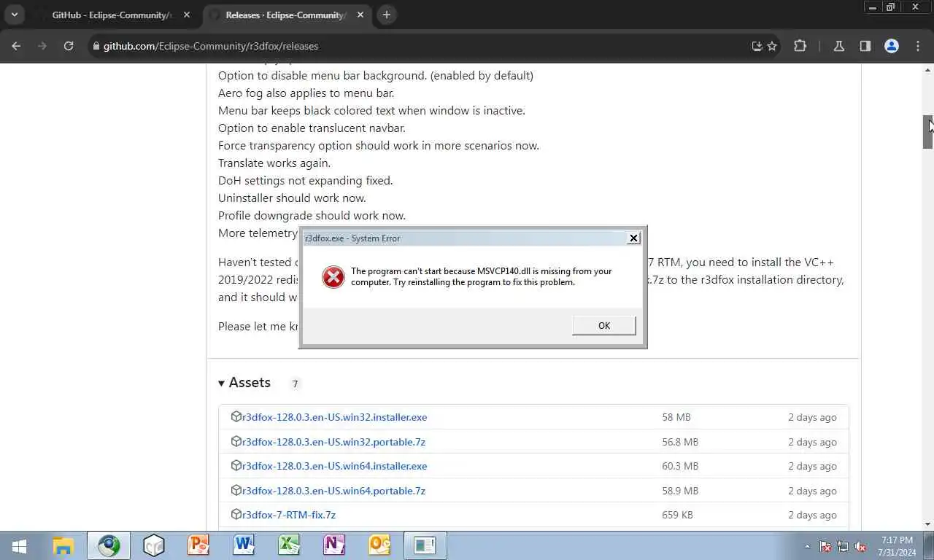Click the 659 KB file size

pyautogui.click(x=677, y=515)
